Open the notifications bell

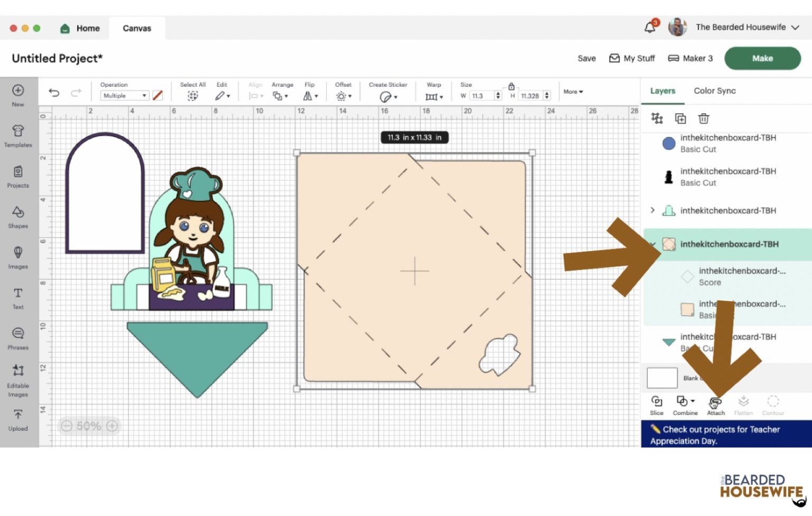[650, 27]
